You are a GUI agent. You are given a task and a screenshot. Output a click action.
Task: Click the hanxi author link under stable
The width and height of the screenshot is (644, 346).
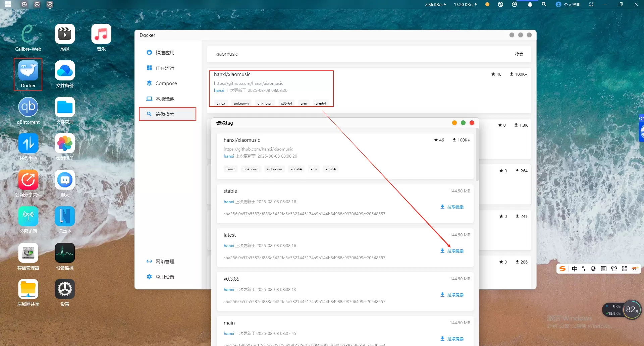[x=228, y=202]
